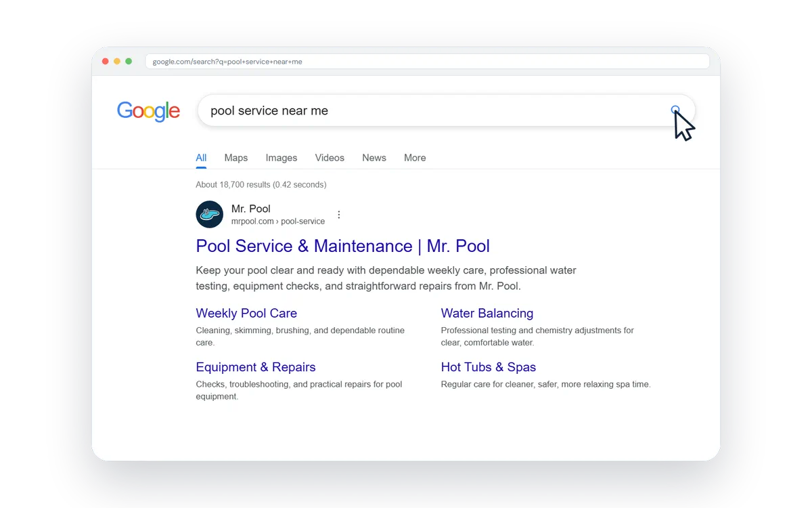812x508 pixels.
Task: Click the 'Keep your pool clear' description
Action: (386, 278)
